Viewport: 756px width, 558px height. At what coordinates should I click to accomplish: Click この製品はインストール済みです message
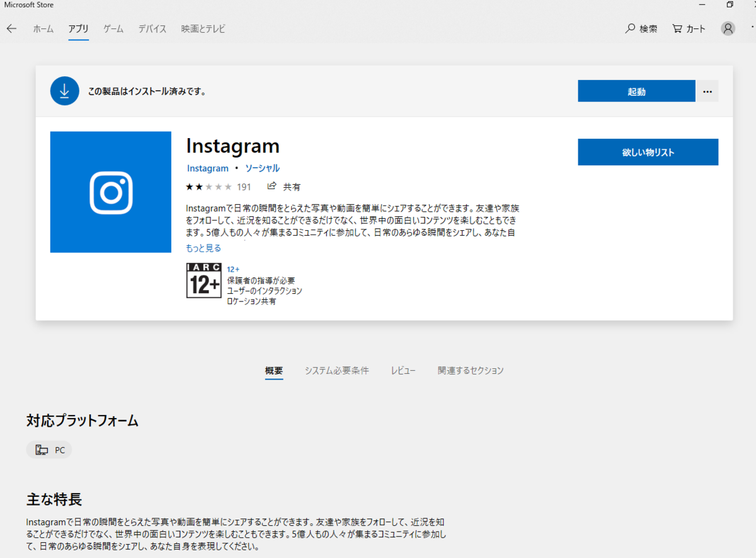pos(147,91)
